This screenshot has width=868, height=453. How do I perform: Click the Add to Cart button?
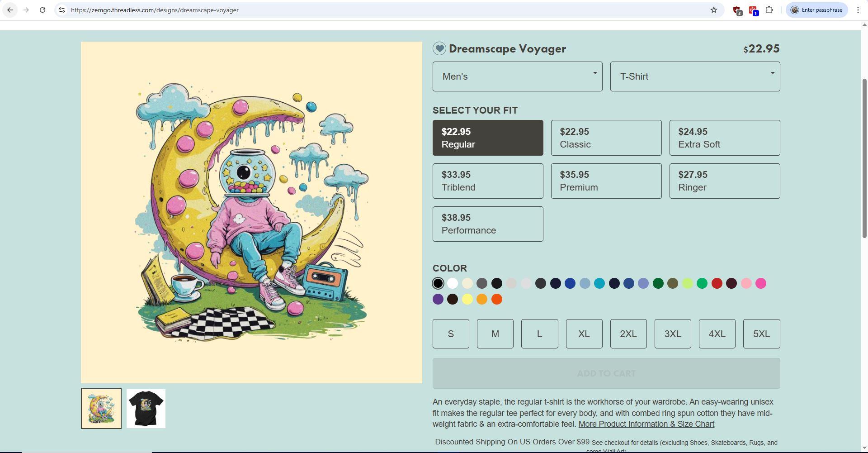(x=606, y=373)
